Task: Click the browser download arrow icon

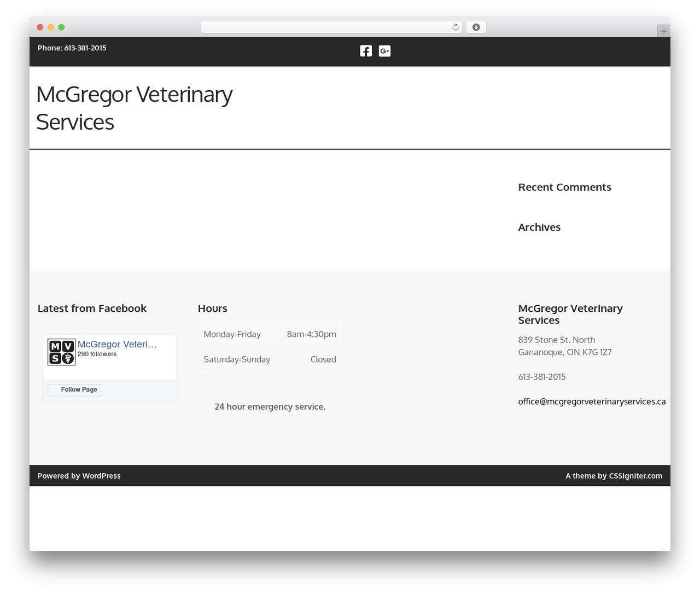Action: pos(476,27)
